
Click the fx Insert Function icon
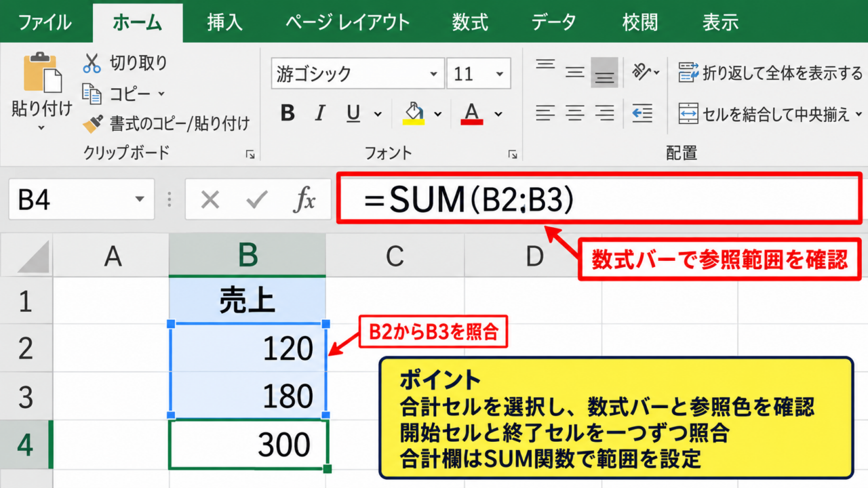point(304,200)
